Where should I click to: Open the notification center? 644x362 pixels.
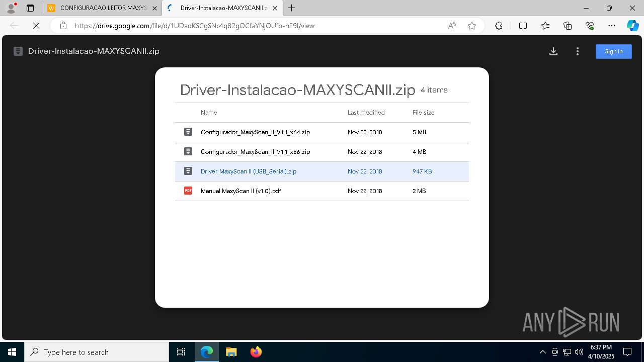click(627, 352)
